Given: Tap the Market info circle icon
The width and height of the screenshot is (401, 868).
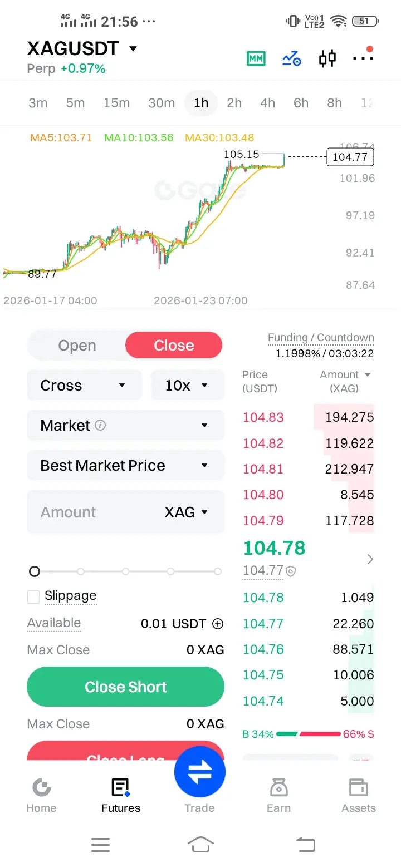Looking at the screenshot, I should 100,426.
